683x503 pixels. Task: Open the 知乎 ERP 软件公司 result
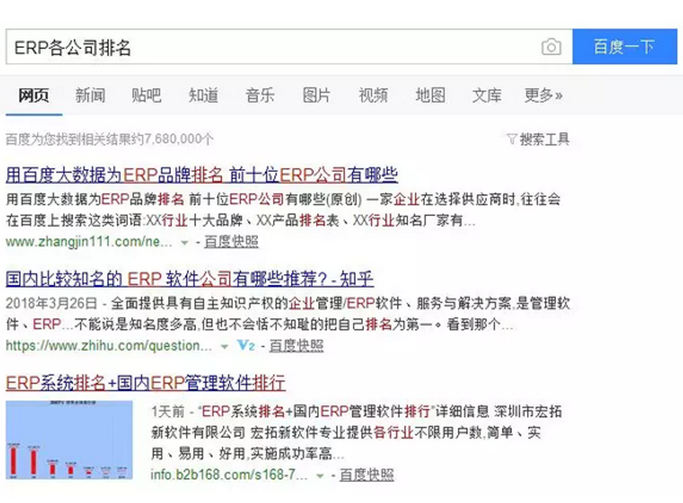point(189,277)
